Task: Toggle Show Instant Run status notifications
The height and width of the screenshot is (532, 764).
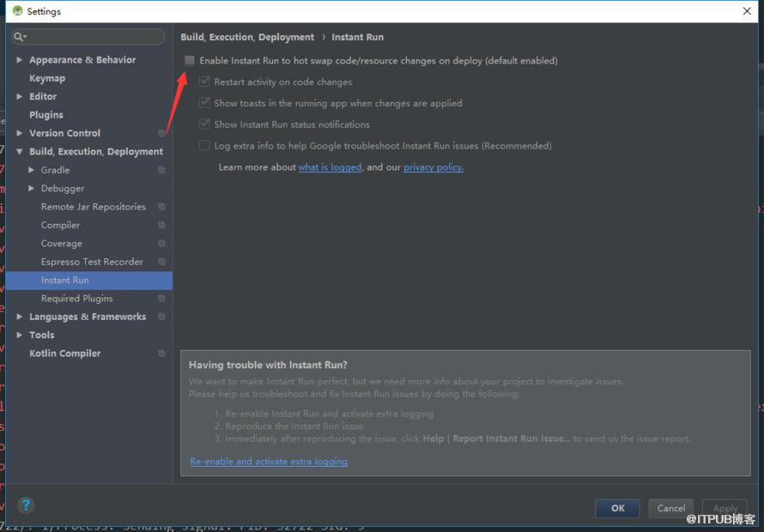Action: click(204, 124)
